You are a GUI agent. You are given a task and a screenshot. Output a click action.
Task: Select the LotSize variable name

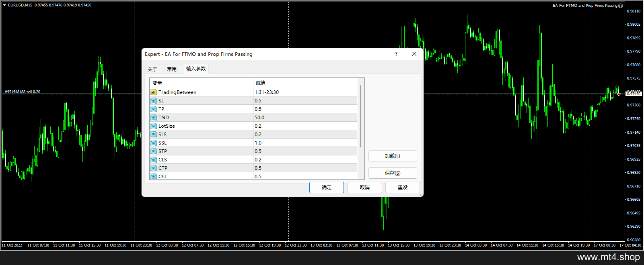[x=167, y=126]
